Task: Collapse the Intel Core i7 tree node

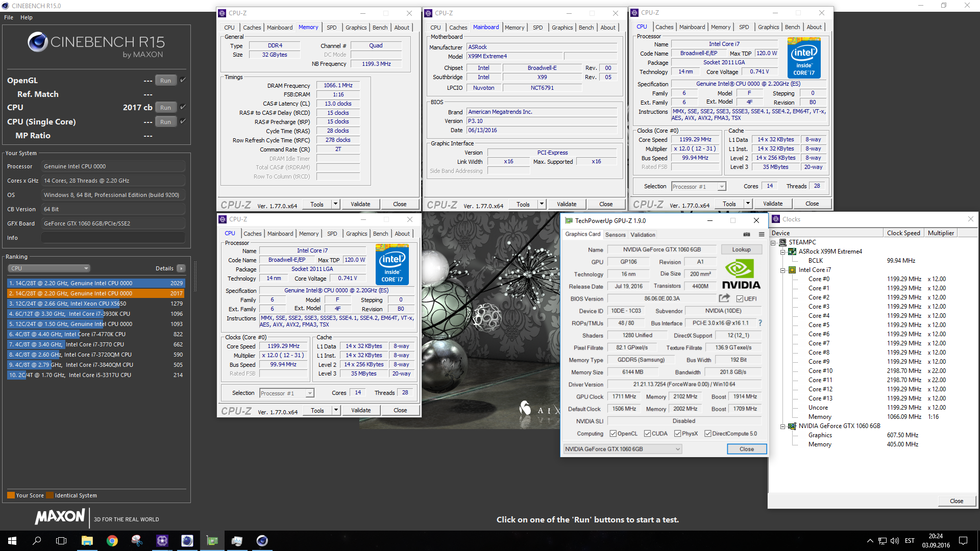Action: tap(782, 270)
